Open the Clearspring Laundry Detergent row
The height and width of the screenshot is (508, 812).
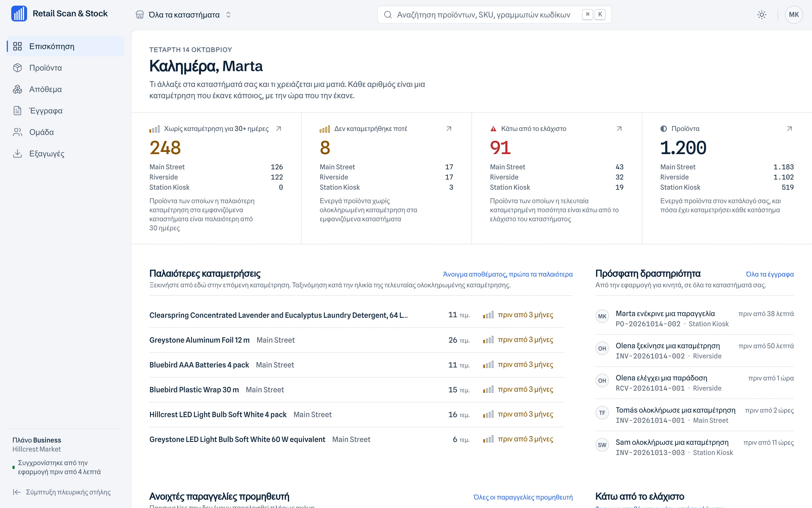[357, 315]
